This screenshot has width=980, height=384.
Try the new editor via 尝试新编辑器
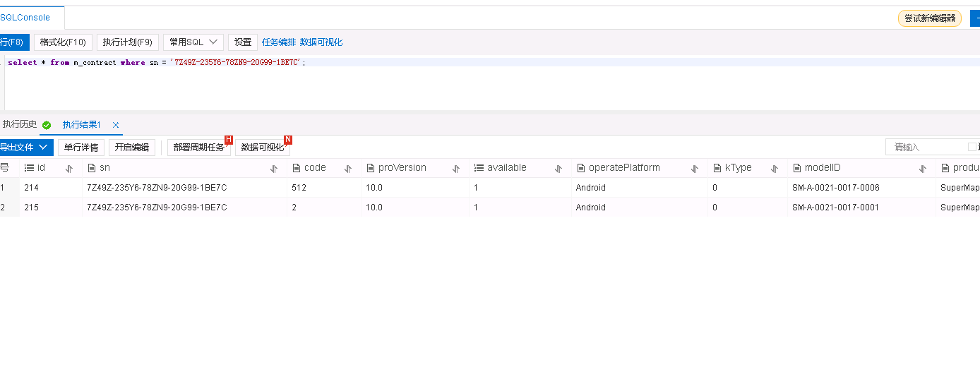[929, 18]
